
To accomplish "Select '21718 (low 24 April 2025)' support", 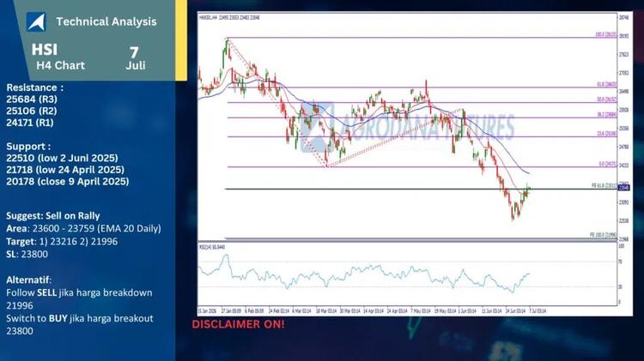I will [65, 170].
